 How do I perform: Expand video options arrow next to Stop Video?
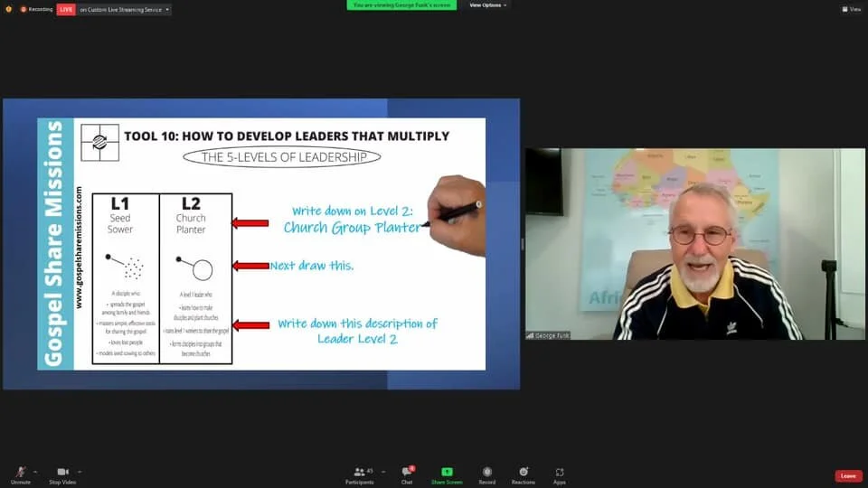pos(80,472)
